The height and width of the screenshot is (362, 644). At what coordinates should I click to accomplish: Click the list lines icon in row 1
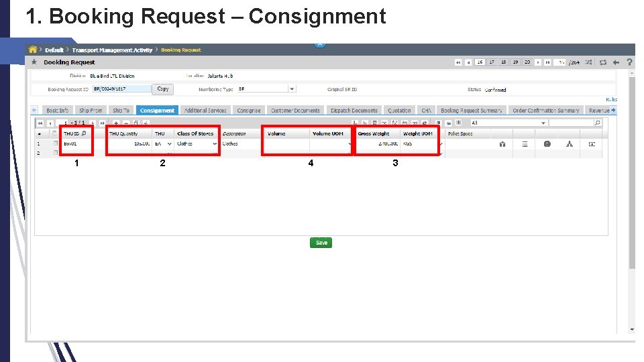(525, 144)
